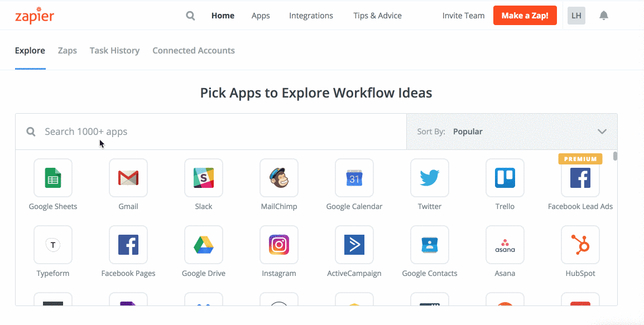The height and width of the screenshot is (325, 644).
Task: Select the Asana app icon
Action: [x=505, y=245]
